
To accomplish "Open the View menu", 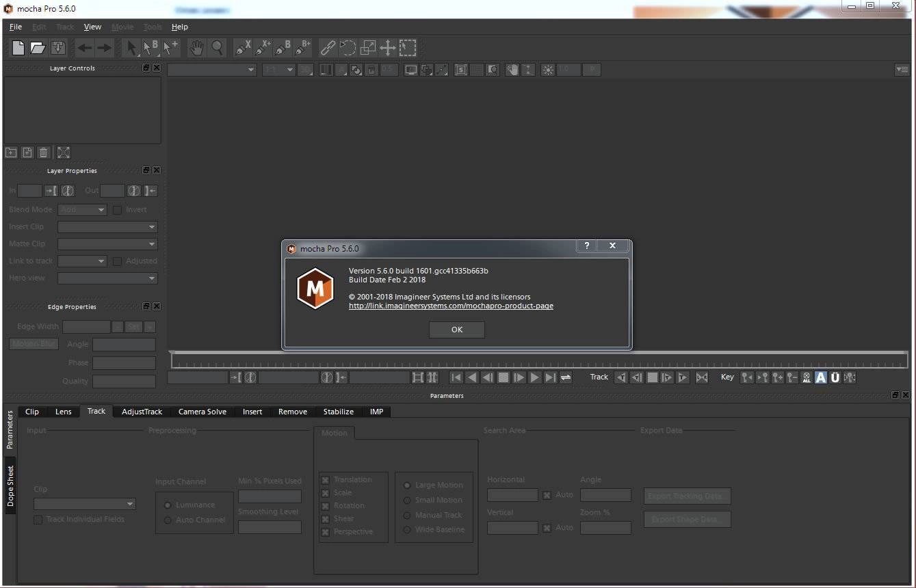I will (92, 27).
